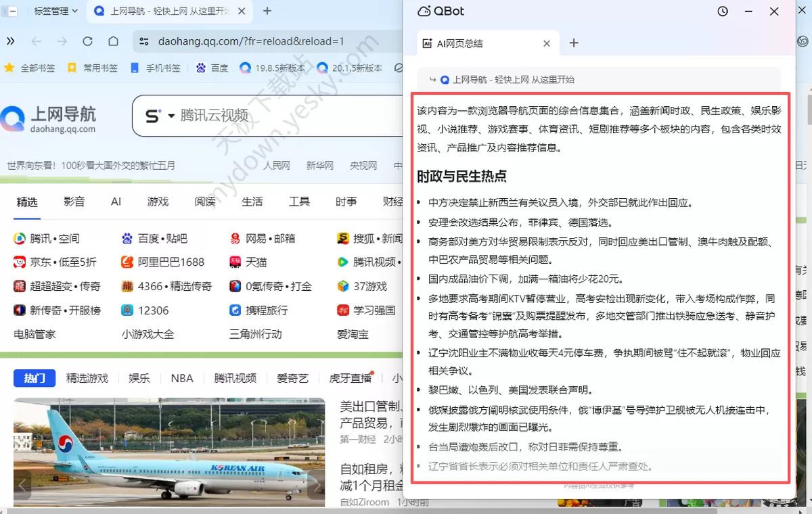Click the 上网导航 logo
The width and height of the screenshot is (812, 514).
coord(49,119)
